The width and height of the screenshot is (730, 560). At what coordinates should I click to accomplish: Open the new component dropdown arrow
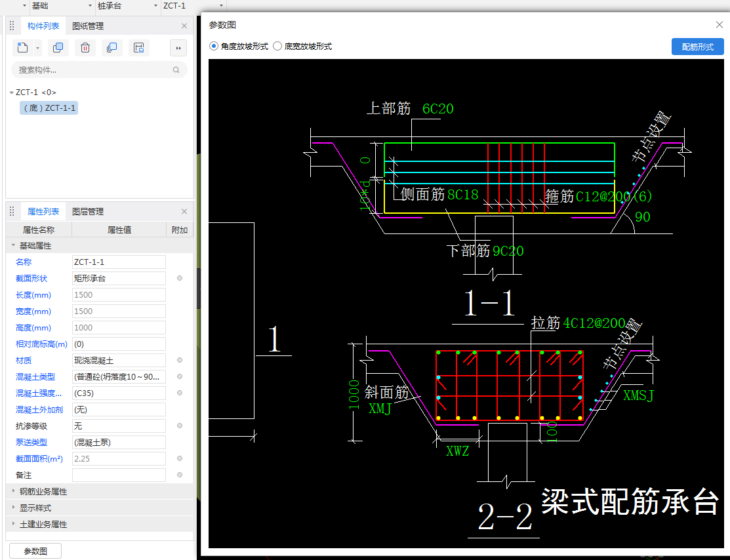37,48
